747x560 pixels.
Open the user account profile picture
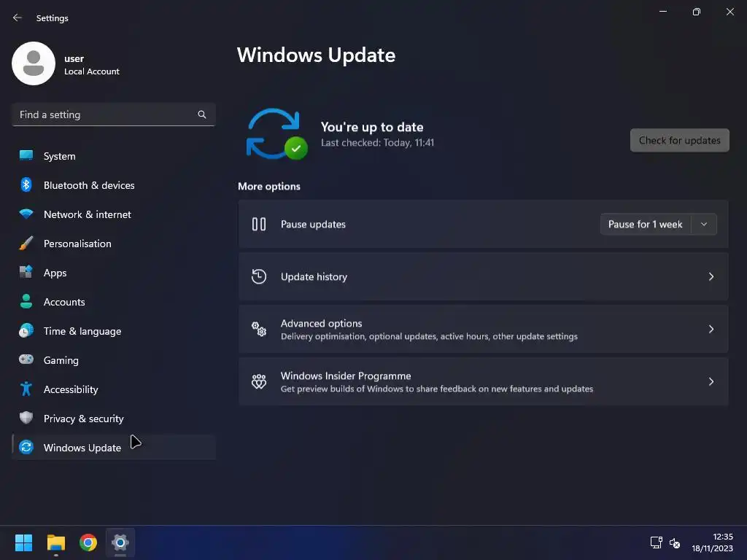[x=34, y=63]
